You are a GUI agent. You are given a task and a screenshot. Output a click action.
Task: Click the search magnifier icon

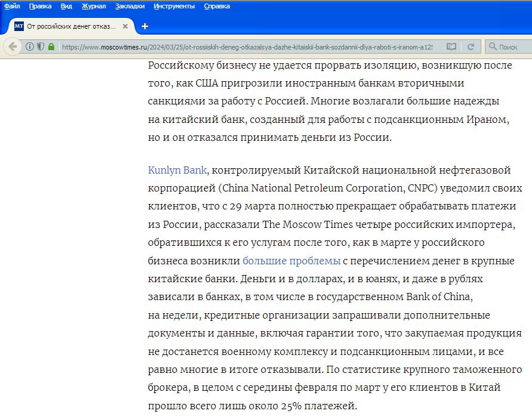tap(493, 47)
